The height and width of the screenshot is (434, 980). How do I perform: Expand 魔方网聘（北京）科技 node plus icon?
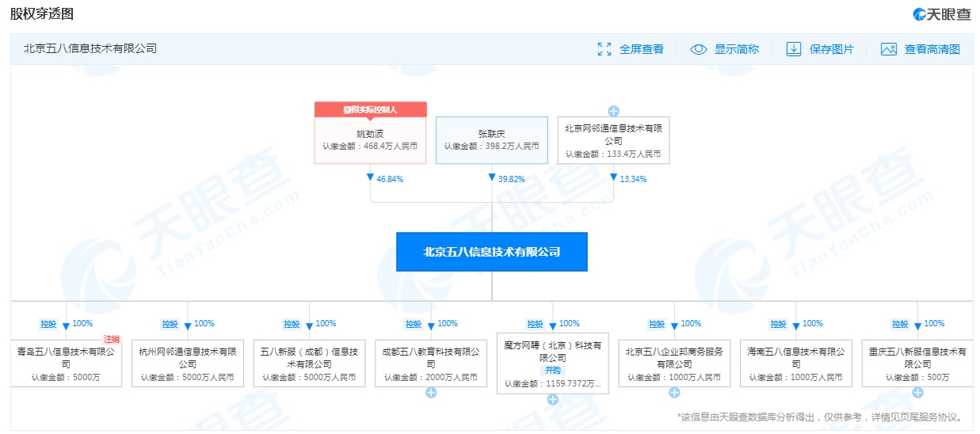point(553,399)
